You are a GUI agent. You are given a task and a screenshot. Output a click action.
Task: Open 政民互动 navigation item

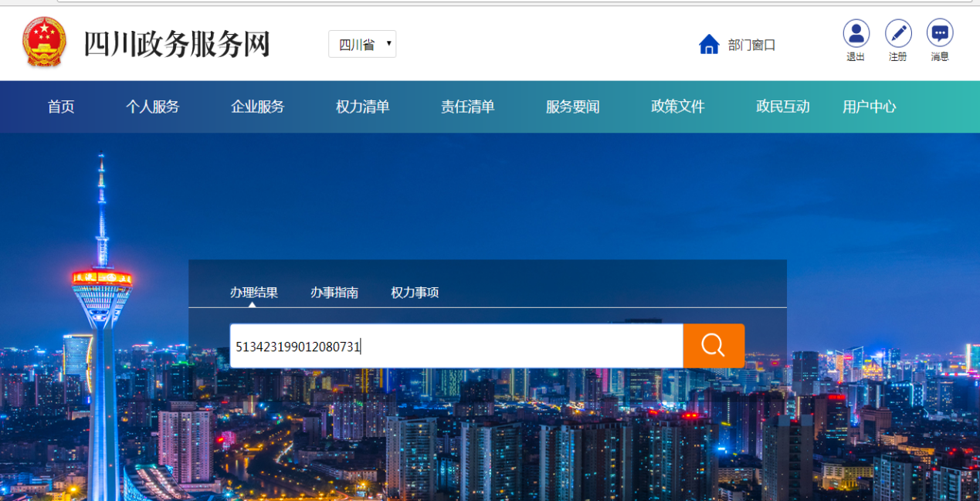[783, 107]
